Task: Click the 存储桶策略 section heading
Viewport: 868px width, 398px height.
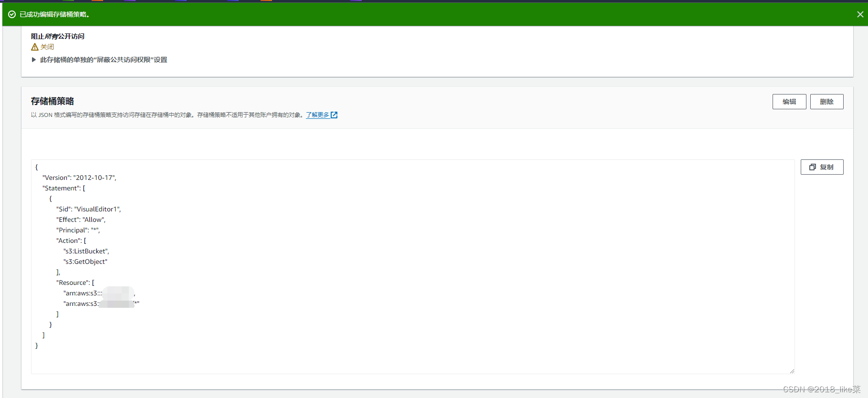Action: pyautogui.click(x=52, y=101)
